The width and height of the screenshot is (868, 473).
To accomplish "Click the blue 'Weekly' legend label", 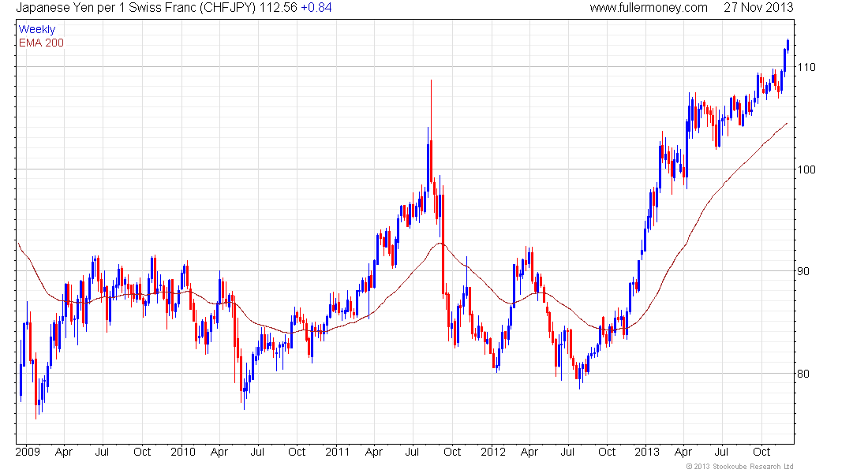I will (37, 29).
